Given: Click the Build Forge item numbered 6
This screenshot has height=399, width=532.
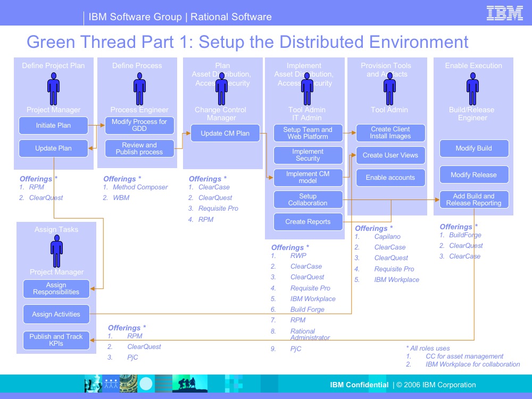Looking at the screenshot, I should click(307, 310).
